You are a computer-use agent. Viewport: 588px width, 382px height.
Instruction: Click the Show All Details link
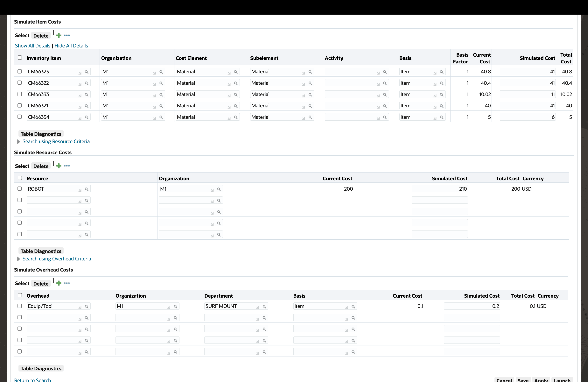pyautogui.click(x=32, y=46)
